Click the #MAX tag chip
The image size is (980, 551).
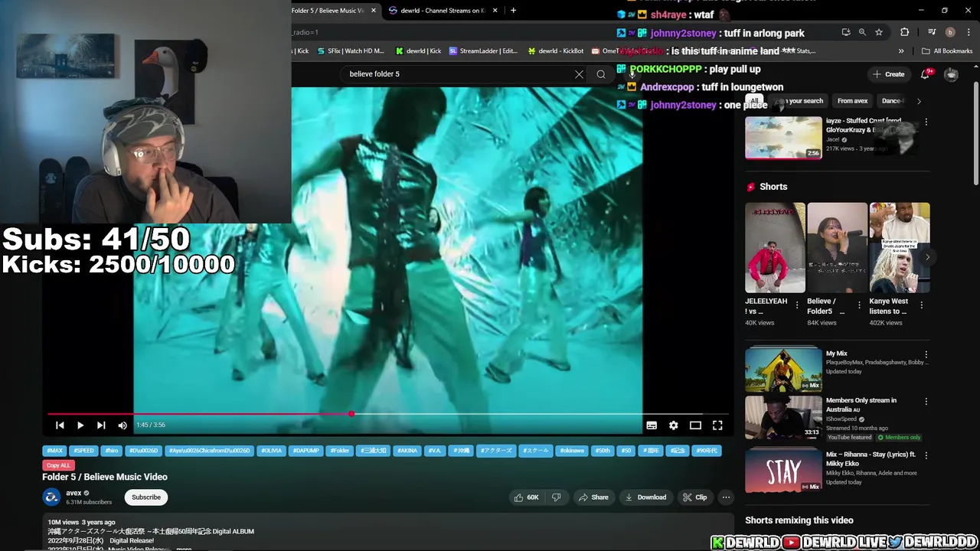(x=55, y=451)
